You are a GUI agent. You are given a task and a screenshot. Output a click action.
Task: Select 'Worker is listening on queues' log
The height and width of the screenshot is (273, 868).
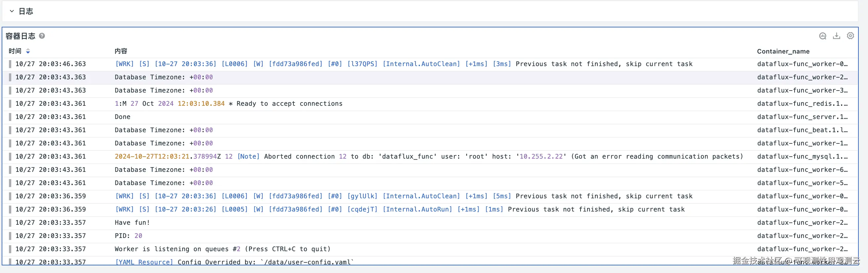[222, 249]
